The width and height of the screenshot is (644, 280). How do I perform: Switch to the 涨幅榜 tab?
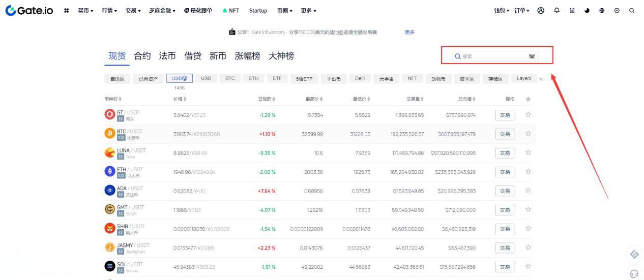click(247, 56)
